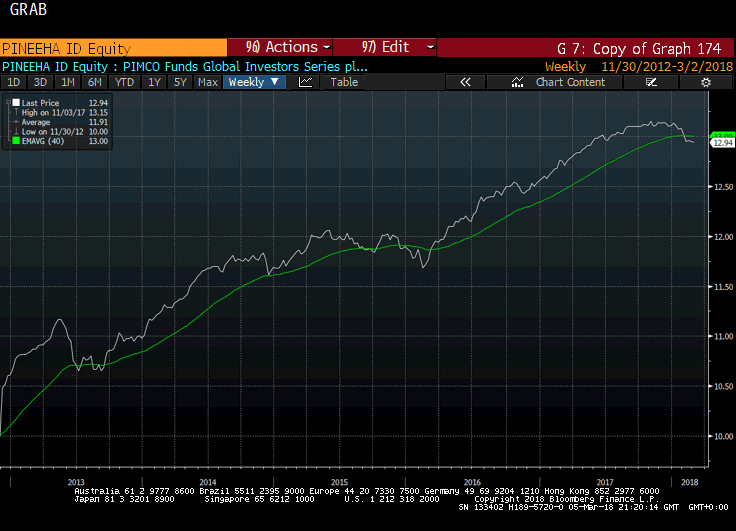Viewport: 736px width, 531px height.
Task: Click the annotate pencil icon
Action: click(651, 82)
